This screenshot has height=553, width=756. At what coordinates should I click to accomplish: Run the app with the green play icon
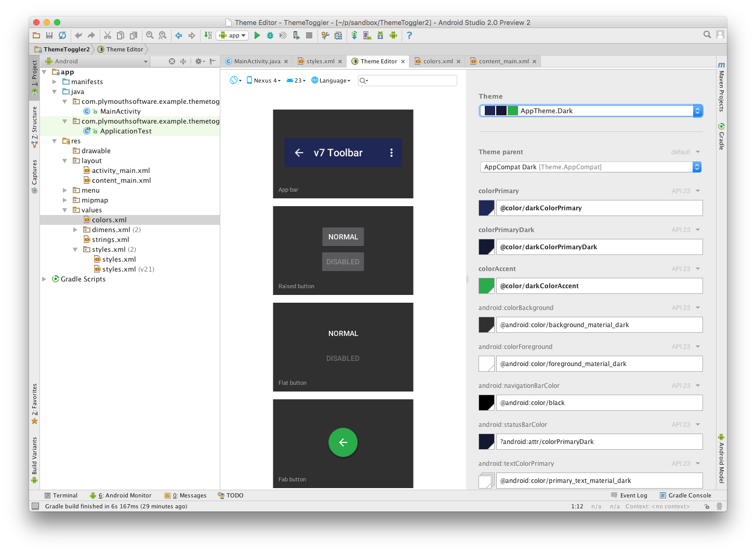[x=257, y=35]
